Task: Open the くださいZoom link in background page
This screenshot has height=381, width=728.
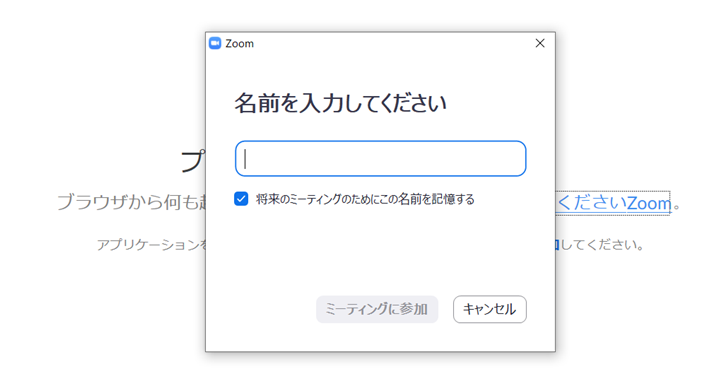Action: click(613, 203)
